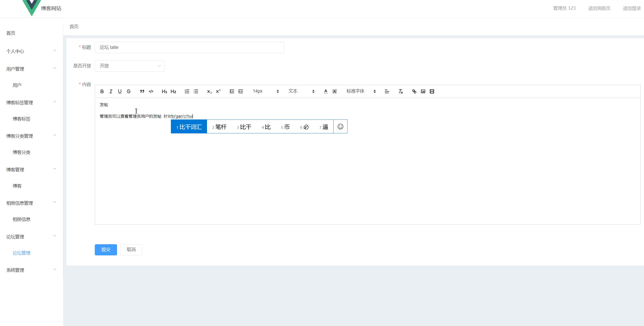Viewport: 644px width, 326px height.
Task: Open the text color picker
Action: (326, 91)
